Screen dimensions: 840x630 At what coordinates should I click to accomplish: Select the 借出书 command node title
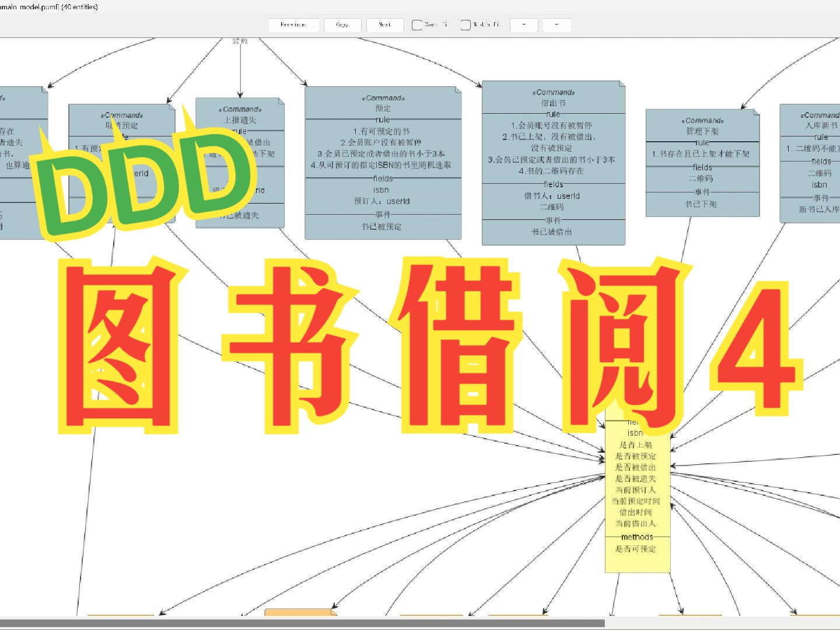[553, 103]
